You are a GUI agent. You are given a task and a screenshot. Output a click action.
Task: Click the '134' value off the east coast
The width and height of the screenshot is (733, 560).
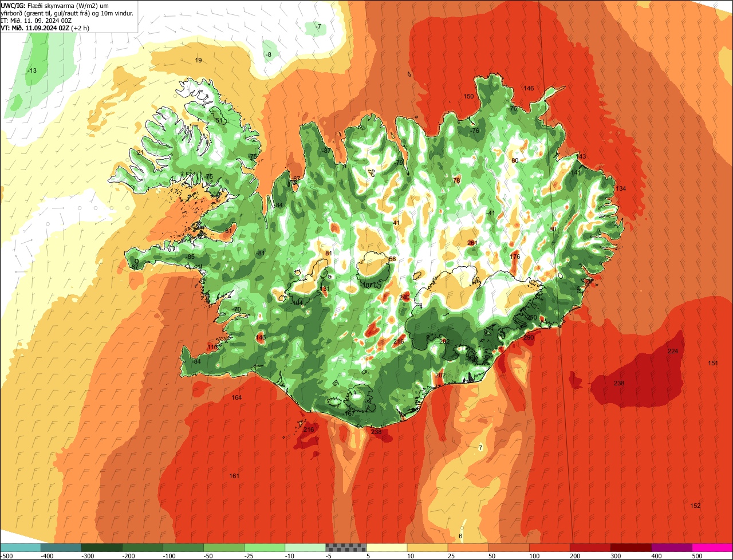[621, 188]
